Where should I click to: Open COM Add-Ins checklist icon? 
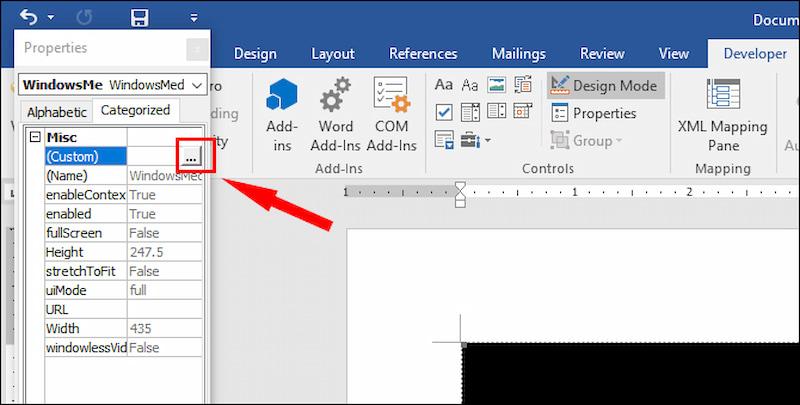click(x=392, y=94)
